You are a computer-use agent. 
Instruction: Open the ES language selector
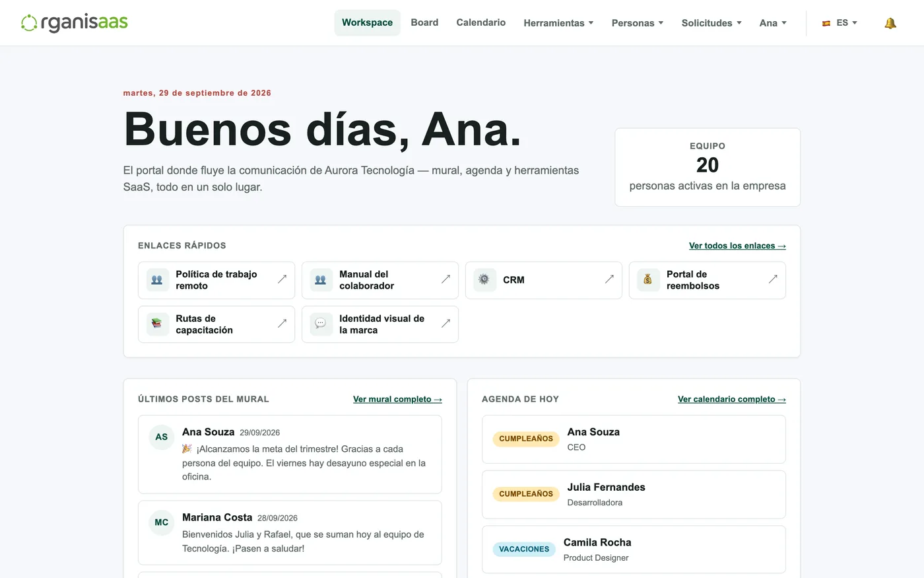click(x=840, y=23)
